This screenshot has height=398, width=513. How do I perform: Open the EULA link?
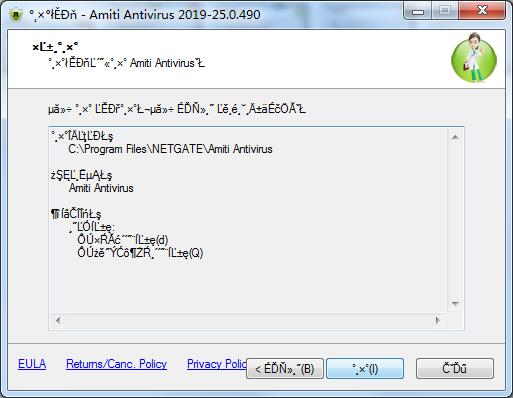point(32,364)
